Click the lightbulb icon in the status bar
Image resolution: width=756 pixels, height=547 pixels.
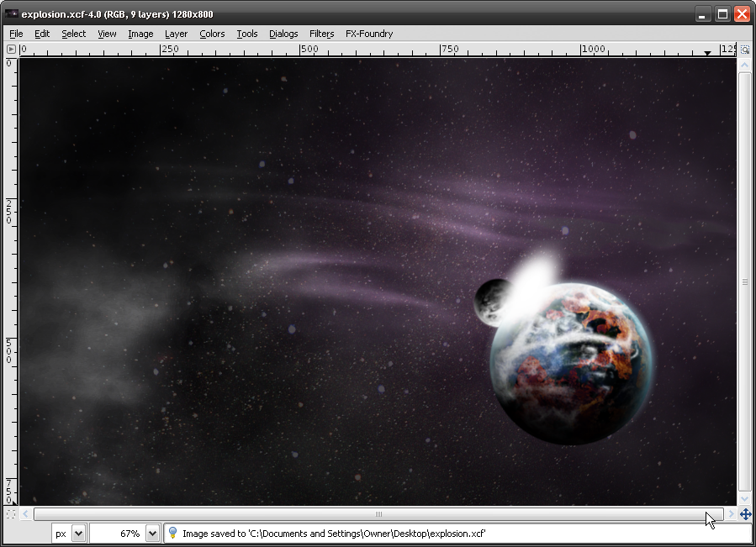172,533
